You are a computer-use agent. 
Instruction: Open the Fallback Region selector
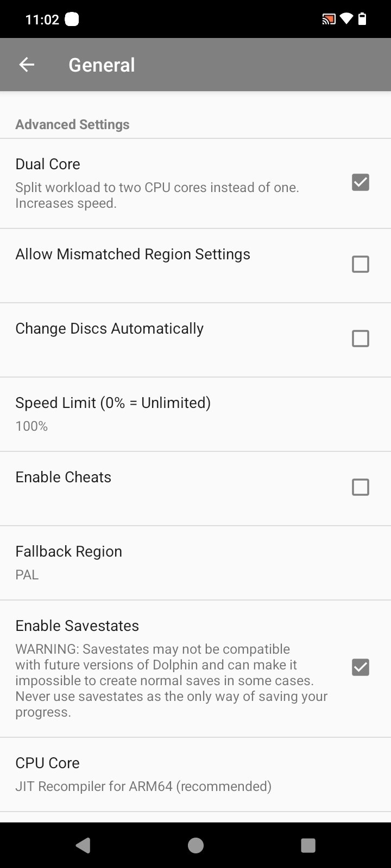pos(69,562)
